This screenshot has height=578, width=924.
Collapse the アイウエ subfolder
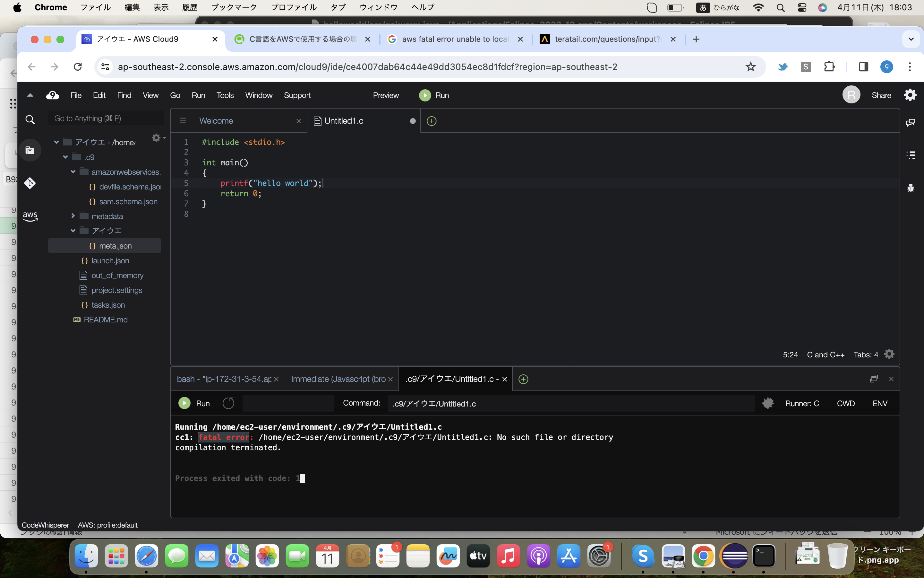click(x=73, y=231)
